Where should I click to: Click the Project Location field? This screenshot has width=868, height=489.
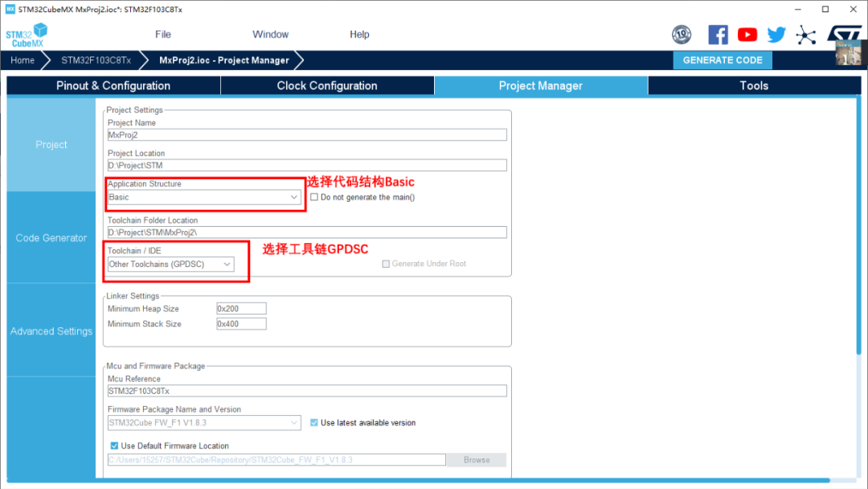(307, 165)
